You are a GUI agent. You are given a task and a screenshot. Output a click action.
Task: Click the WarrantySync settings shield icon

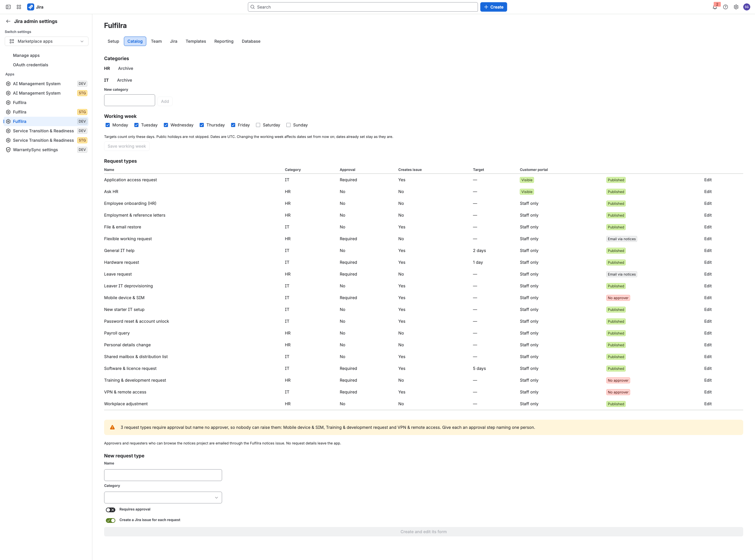(x=8, y=150)
